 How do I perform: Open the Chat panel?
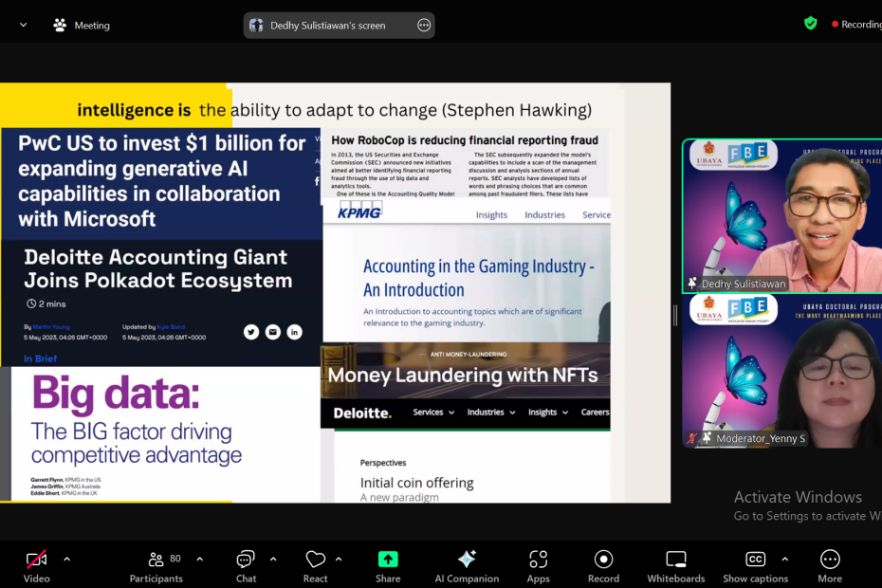point(246,566)
